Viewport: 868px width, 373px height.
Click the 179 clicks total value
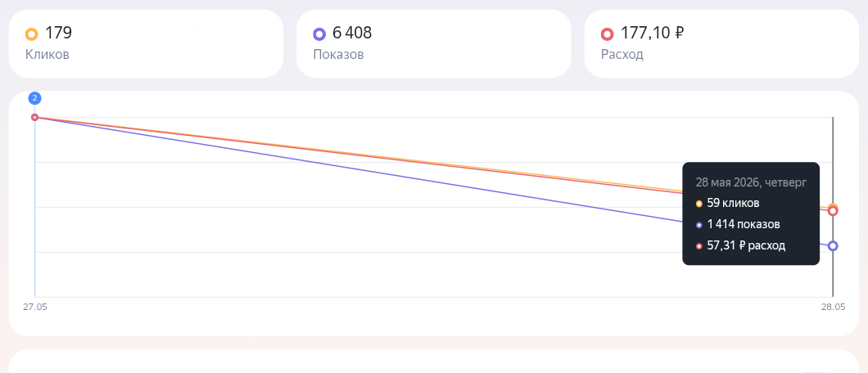(x=58, y=34)
